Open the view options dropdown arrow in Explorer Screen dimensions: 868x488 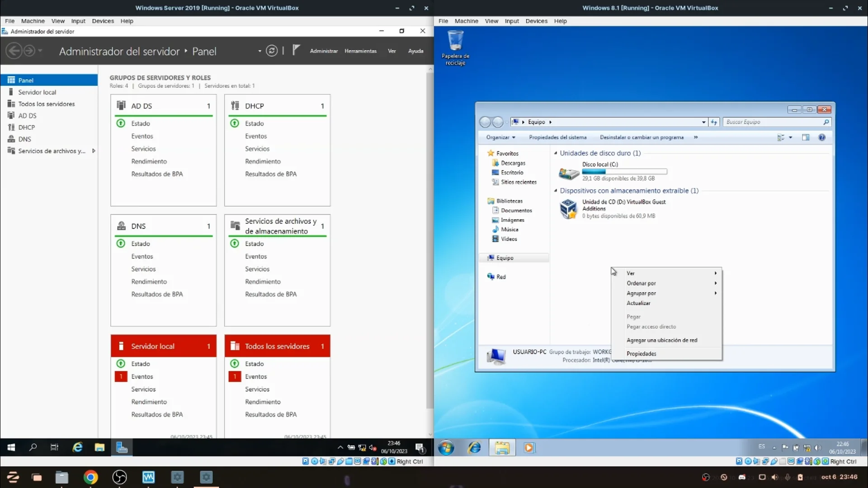click(790, 137)
